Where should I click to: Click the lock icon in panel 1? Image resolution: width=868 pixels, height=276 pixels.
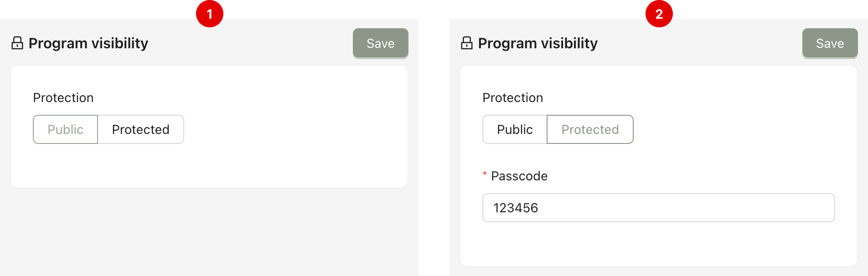(x=17, y=43)
